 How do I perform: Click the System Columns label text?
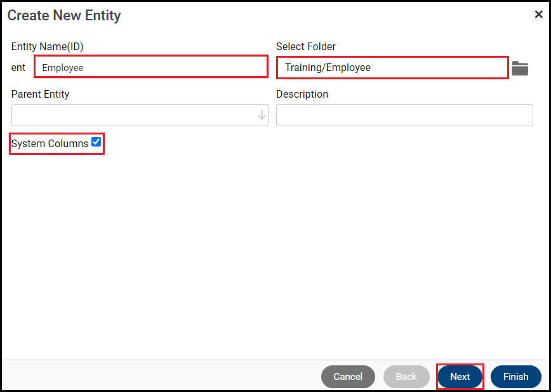click(x=50, y=144)
